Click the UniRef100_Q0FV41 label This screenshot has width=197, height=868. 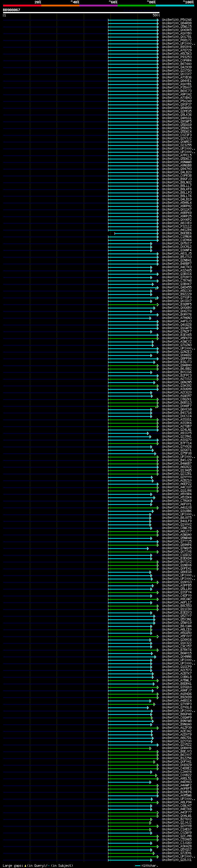(177, 761)
